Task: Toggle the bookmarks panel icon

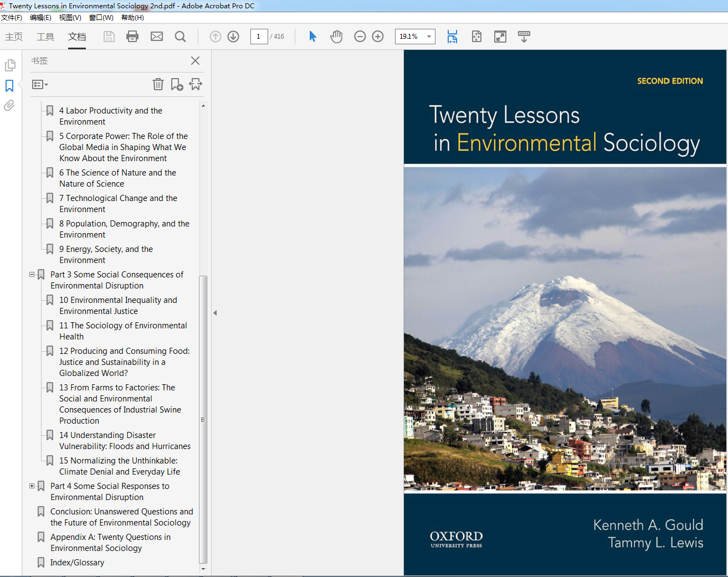Action: 9,86
